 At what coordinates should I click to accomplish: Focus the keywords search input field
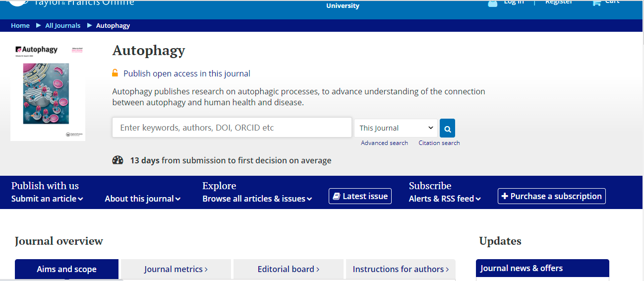(x=232, y=128)
